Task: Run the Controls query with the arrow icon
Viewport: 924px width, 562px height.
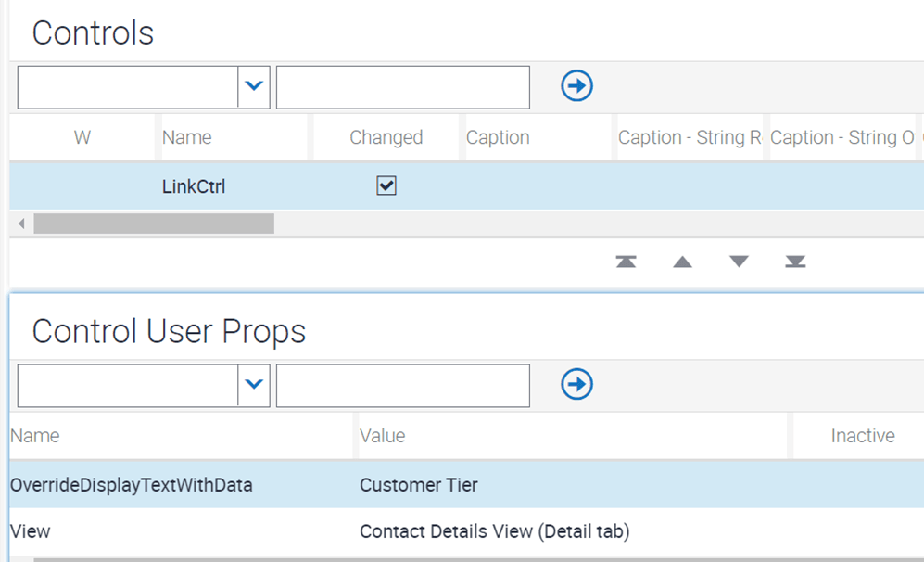Action: (x=576, y=86)
